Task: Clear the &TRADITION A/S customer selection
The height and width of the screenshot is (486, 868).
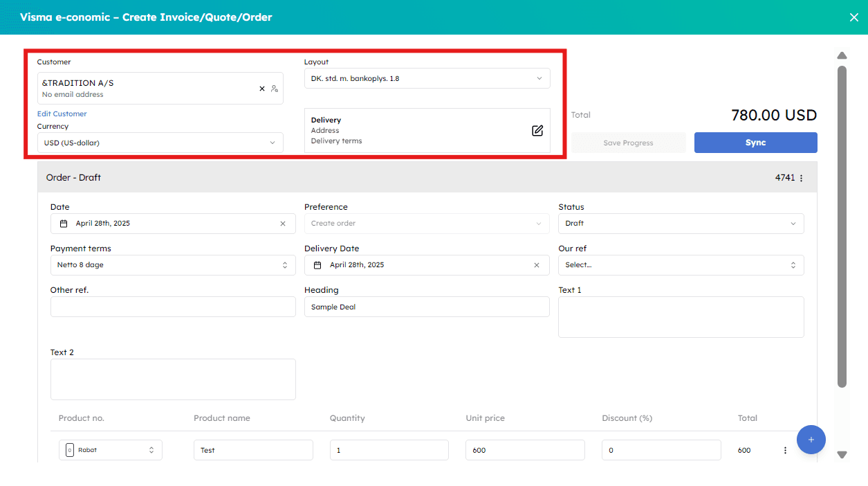Action: 262,89
